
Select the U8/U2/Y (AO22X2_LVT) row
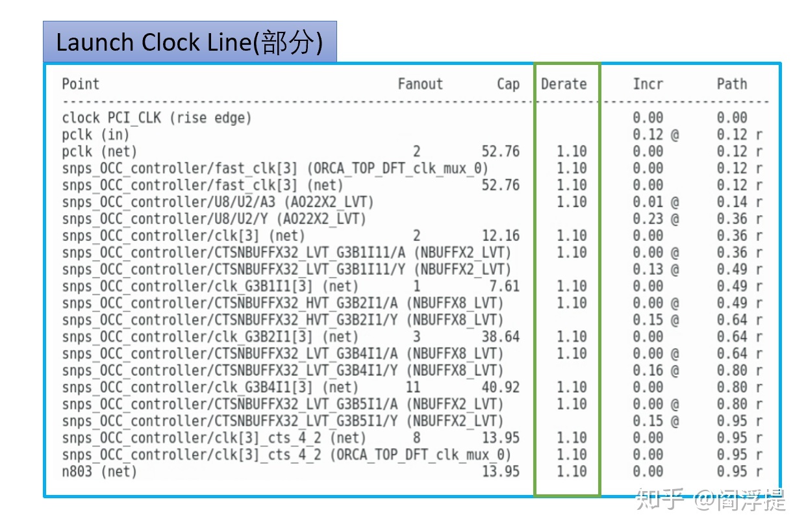tap(412, 219)
